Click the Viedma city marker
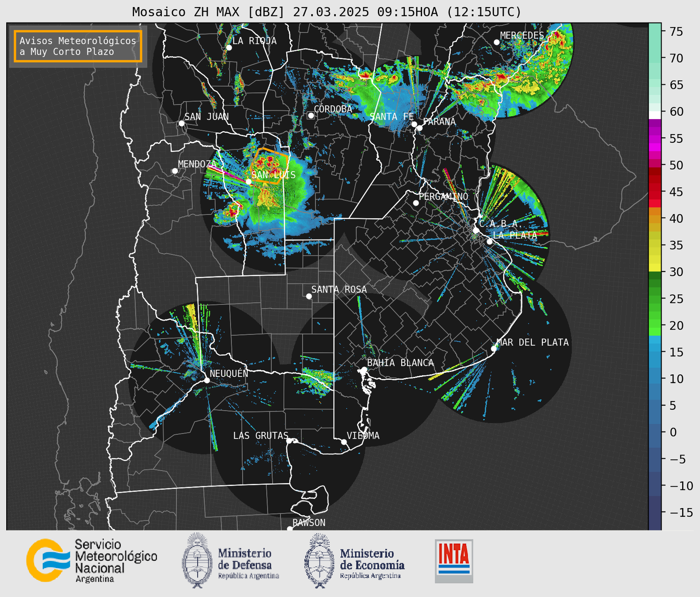700x597 pixels. tap(344, 442)
